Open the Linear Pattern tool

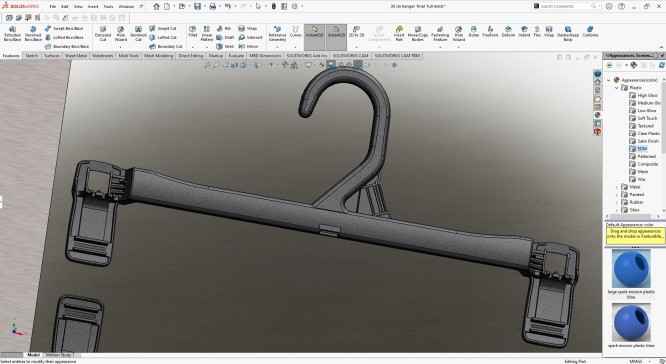coord(206,34)
